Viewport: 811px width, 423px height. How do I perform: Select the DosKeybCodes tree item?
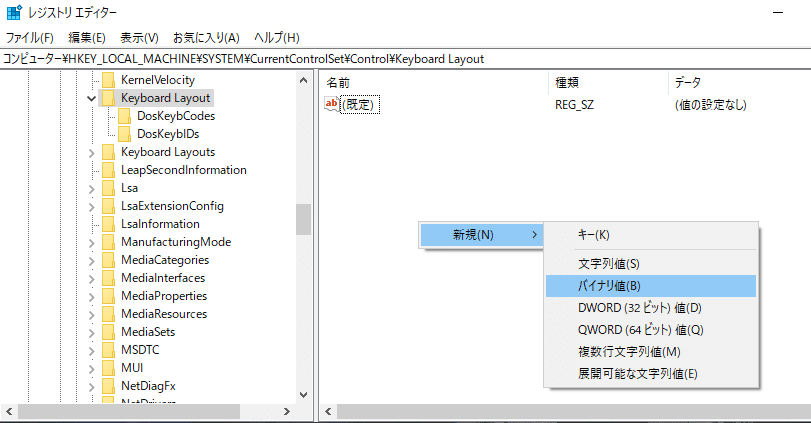[176, 116]
